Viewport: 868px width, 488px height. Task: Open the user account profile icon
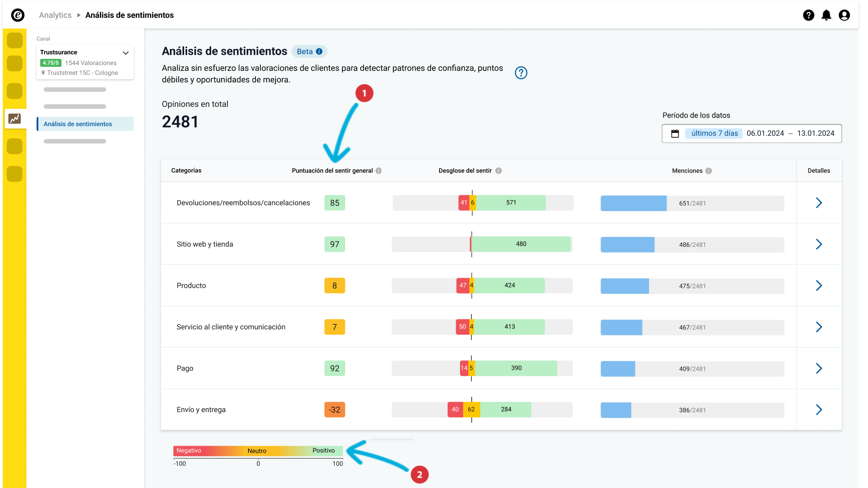coord(844,15)
